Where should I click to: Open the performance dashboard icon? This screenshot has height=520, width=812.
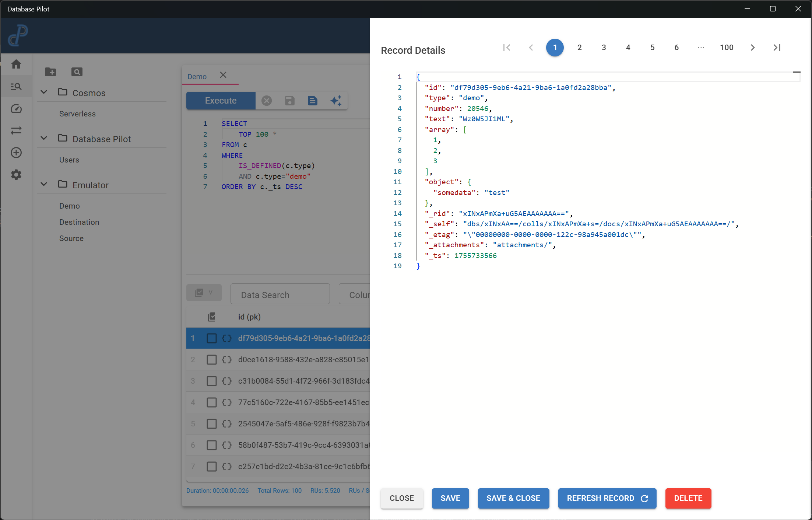click(16, 108)
